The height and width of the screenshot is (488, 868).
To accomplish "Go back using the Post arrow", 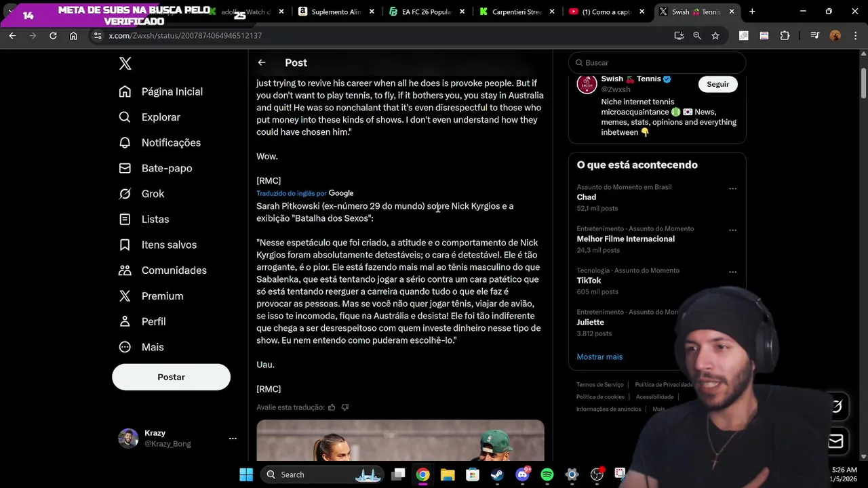I will point(262,62).
